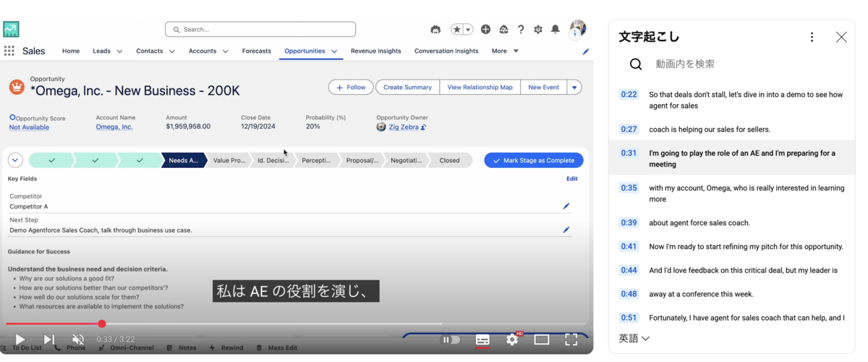868x362 pixels.
Task: Click Mark Stage as Complete
Action: 534,160
